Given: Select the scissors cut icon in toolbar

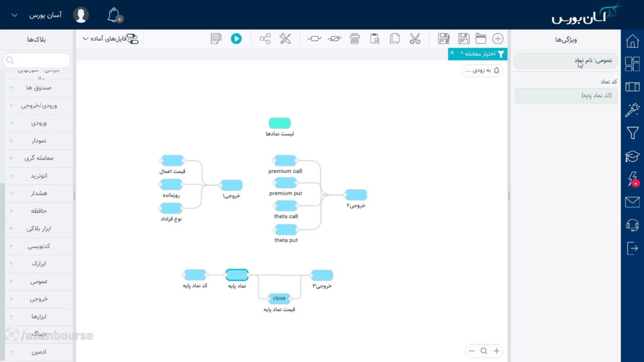Looking at the screenshot, I should point(415,39).
